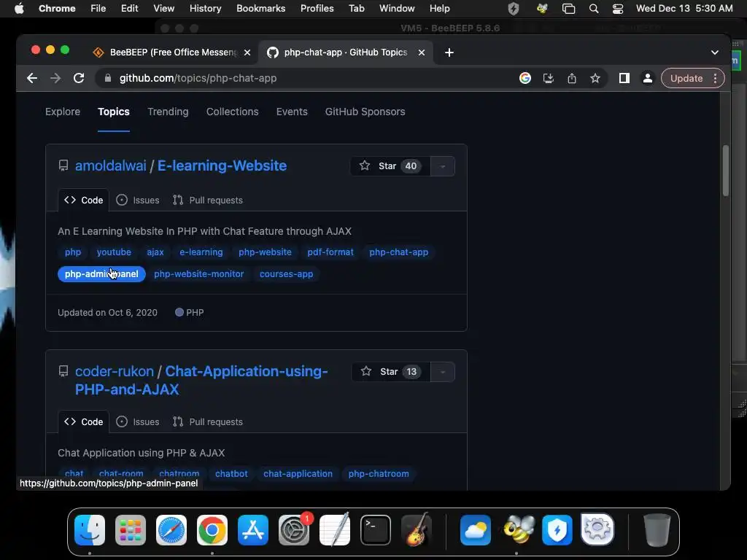747x560 pixels.
Task: Click the e-learning topic tag
Action: tap(201, 252)
